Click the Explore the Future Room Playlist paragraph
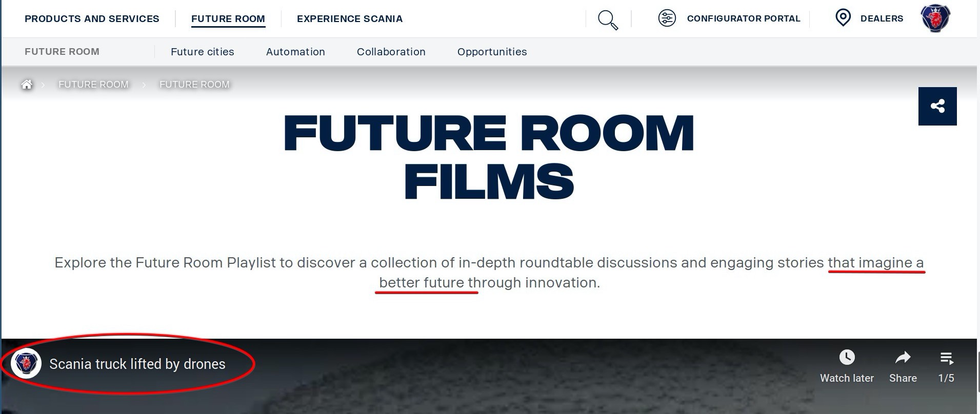The height and width of the screenshot is (414, 980). (489, 273)
